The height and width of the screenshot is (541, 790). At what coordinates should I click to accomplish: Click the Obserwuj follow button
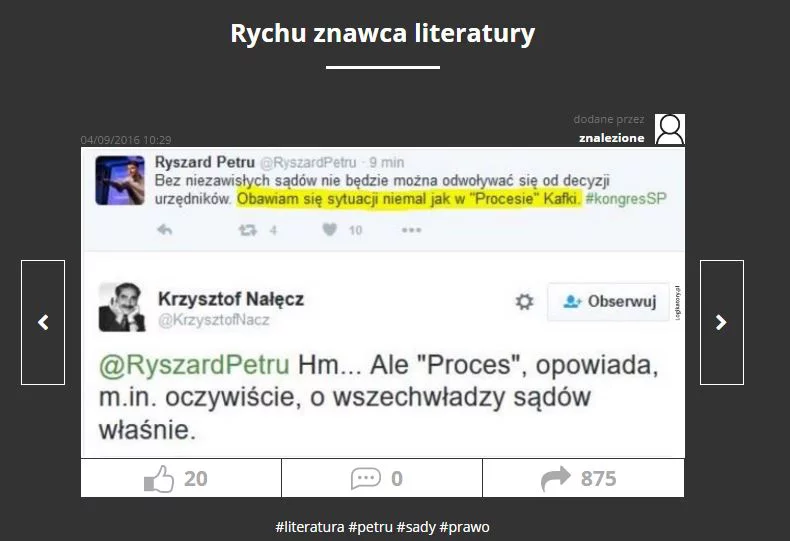click(x=609, y=302)
